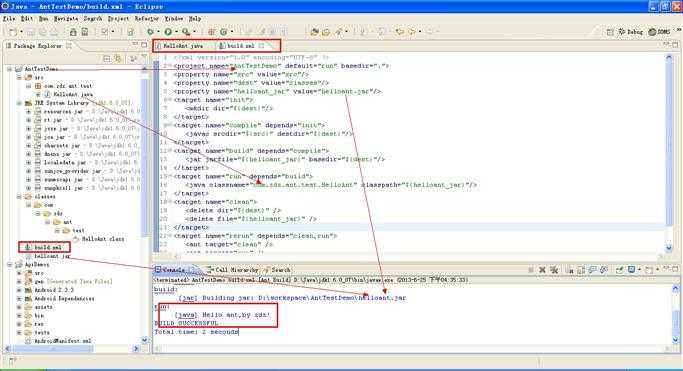
Task: Toggle Link with Editor in Package Explorer
Action: pos(118,58)
